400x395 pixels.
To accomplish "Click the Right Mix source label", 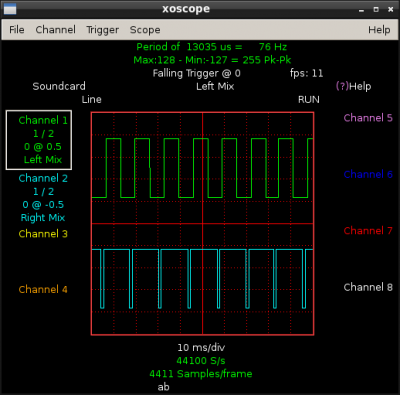I will [x=43, y=218].
